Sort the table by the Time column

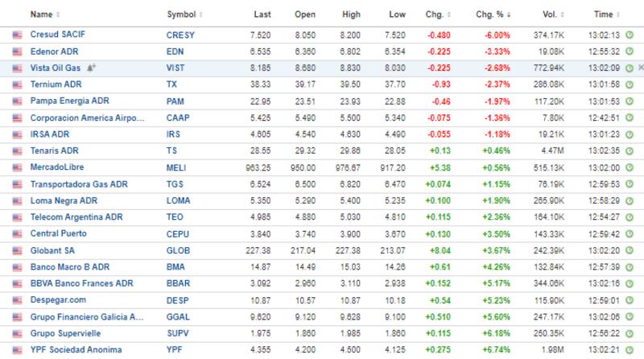[604, 14]
